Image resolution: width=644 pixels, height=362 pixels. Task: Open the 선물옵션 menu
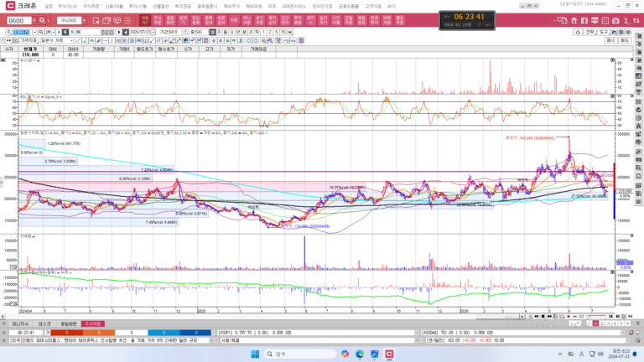[161, 6]
